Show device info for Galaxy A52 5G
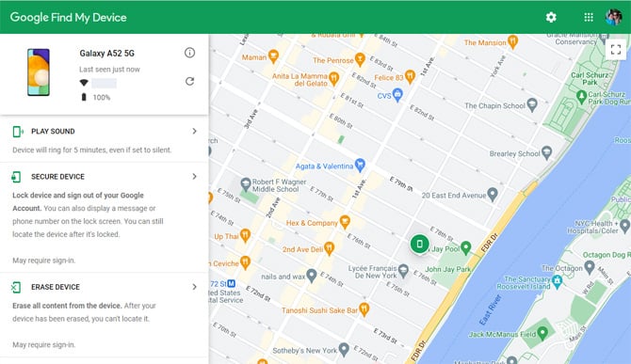Viewport: 631px width, 364px height. (x=189, y=53)
